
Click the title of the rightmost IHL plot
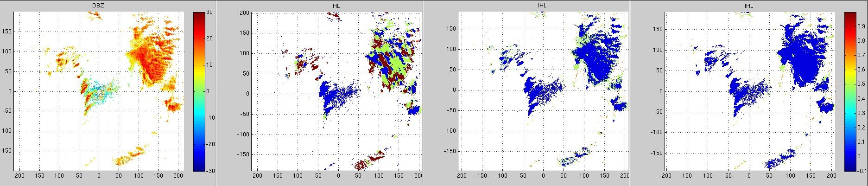tap(748, 6)
